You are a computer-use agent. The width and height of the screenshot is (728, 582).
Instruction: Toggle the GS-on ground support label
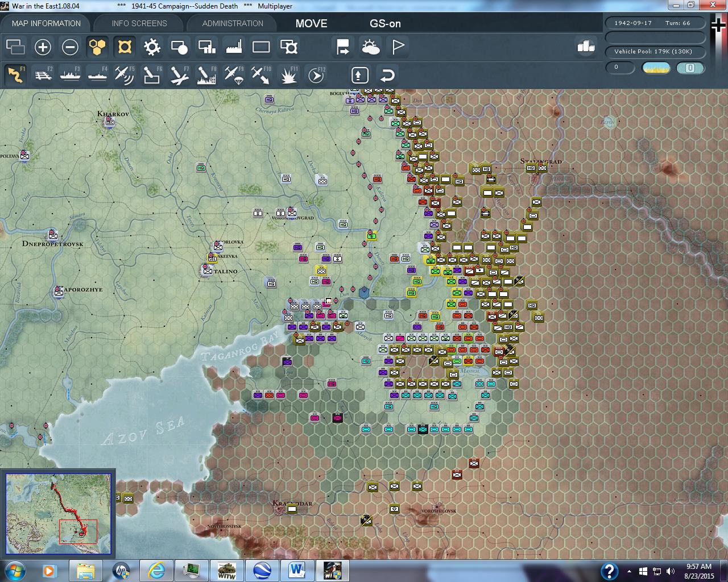coord(385,23)
